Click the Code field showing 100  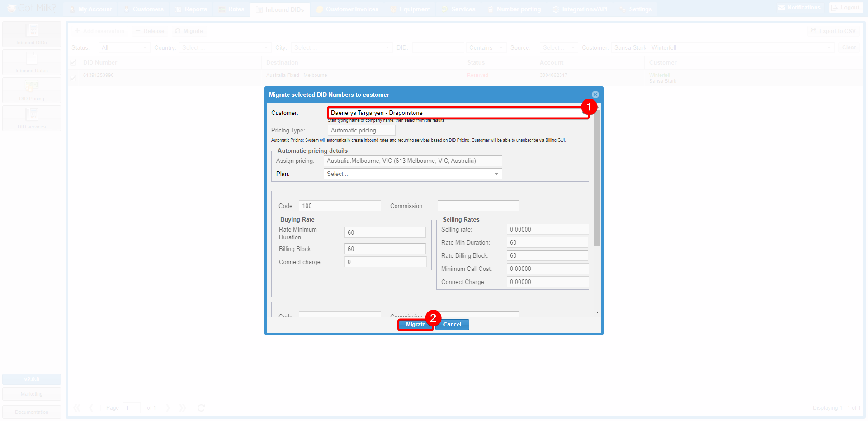pyautogui.click(x=340, y=206)
